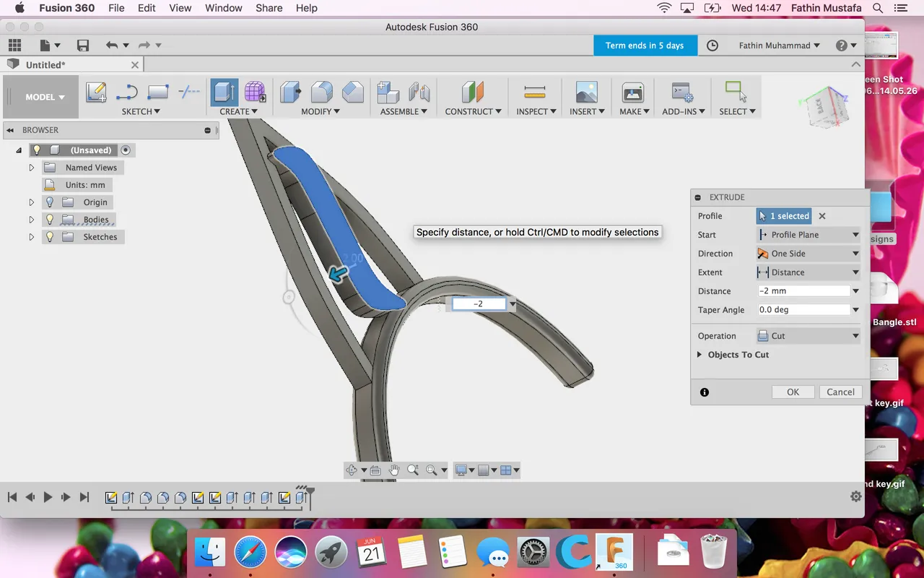Viewport: 924px width, 578px height.
Task: Open the Fathin Muhammad account menu
Action: point(779,46)
